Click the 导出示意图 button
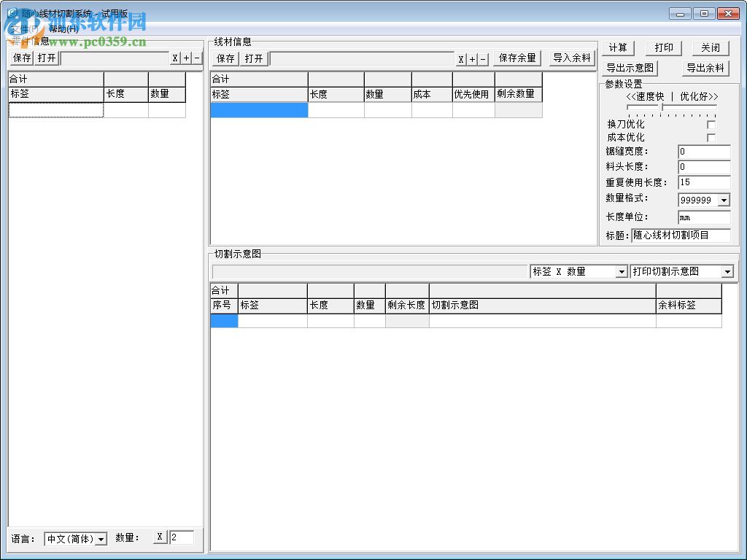The image size is (747, 560). pyautogui.click(x=630, y=68)
